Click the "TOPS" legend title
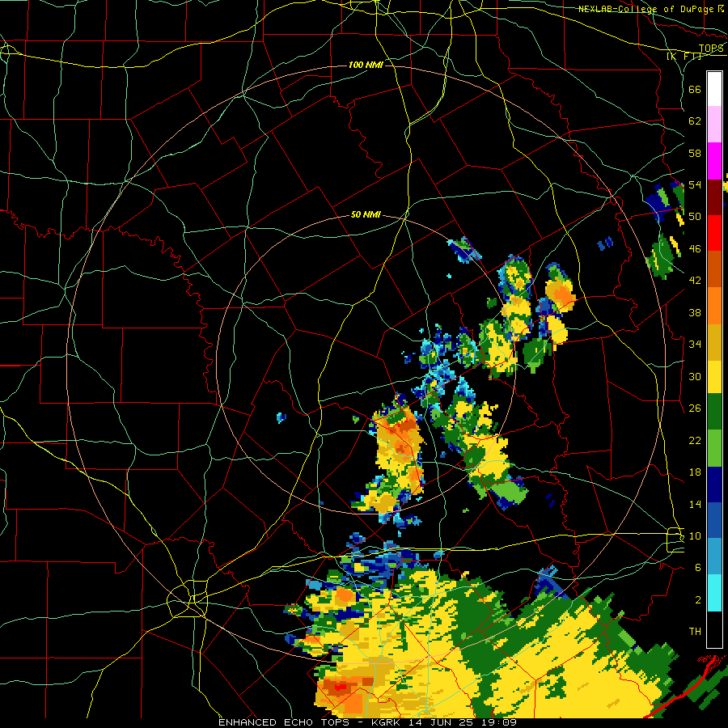 pyautogui.click(x=711, y=49)
